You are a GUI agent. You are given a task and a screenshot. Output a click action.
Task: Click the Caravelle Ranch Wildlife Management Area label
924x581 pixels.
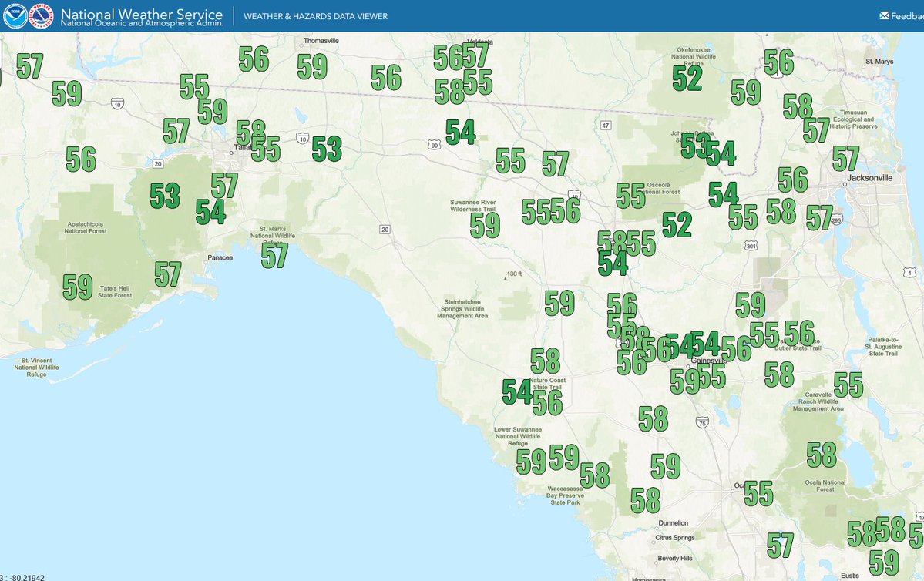[x=818, y=402]
